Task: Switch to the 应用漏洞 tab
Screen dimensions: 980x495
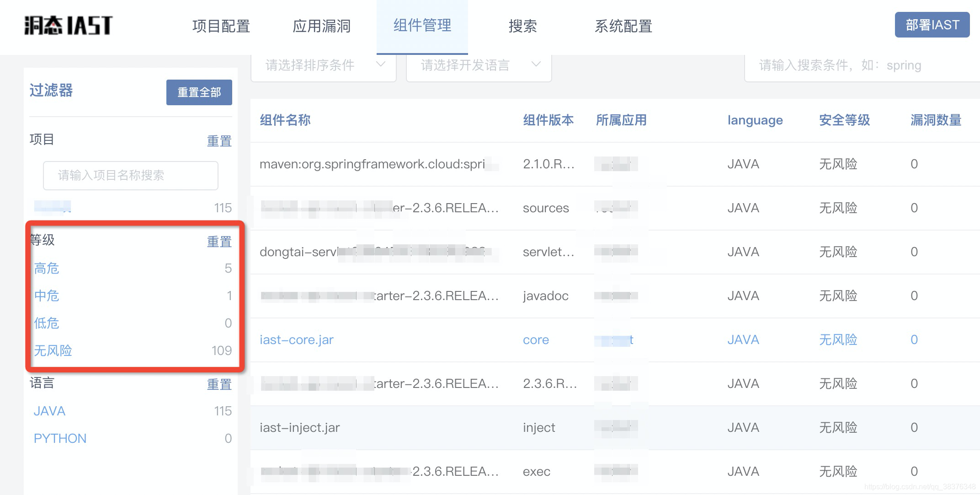Action: click(322, 27)
